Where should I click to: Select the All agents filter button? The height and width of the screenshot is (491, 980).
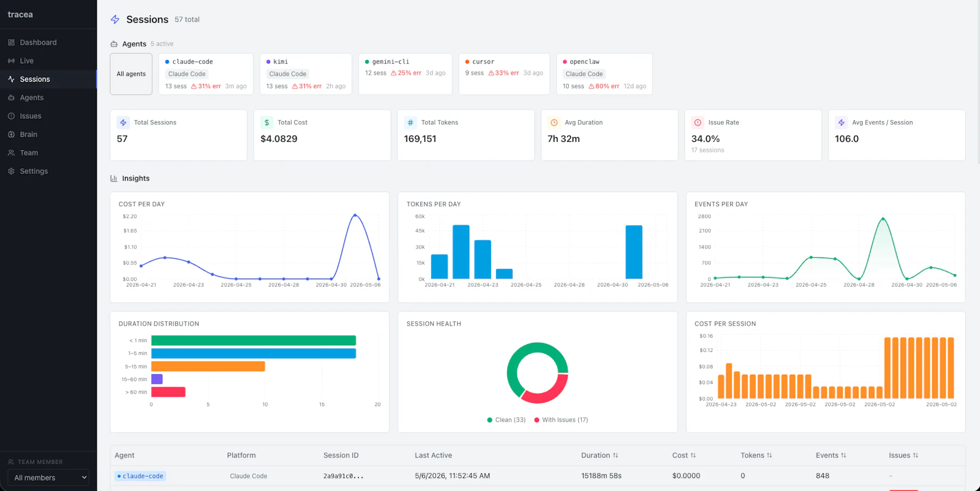[131, 74]
